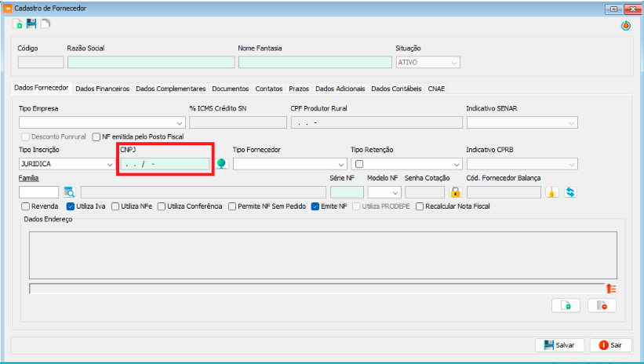Check Recalcular Nota Fiscal
This screenshot has height=364, width=644.
coord(420,206)
